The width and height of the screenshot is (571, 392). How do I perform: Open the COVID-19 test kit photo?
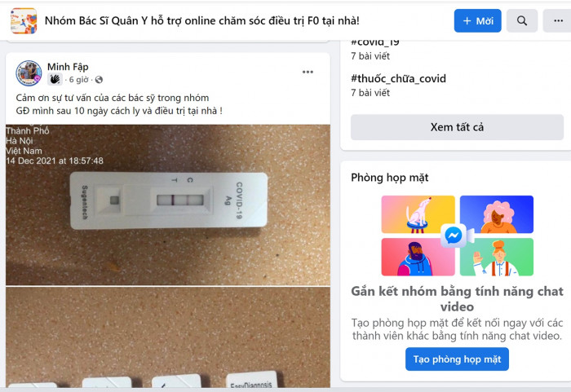pos(168,205)
